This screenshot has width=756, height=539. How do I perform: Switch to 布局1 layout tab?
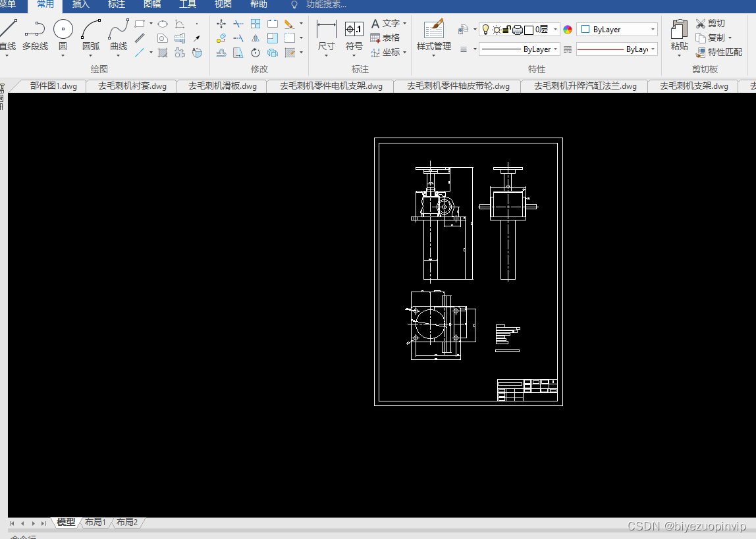(x=95, y=522)
